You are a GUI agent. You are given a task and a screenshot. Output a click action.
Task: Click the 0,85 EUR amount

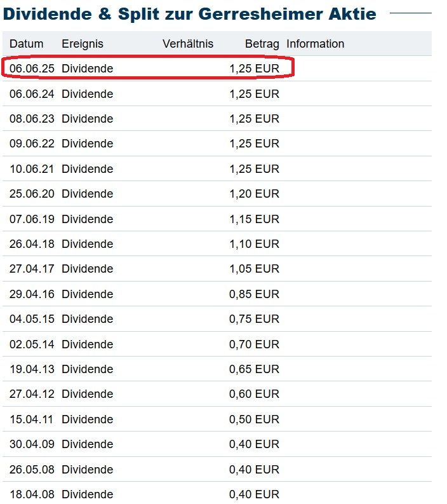[x=254, y=294]
